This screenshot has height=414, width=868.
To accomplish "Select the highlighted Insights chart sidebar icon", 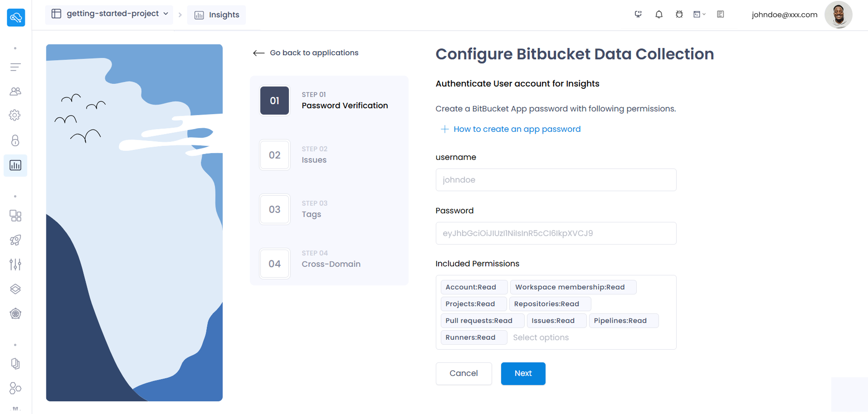I will pos(15,165).
